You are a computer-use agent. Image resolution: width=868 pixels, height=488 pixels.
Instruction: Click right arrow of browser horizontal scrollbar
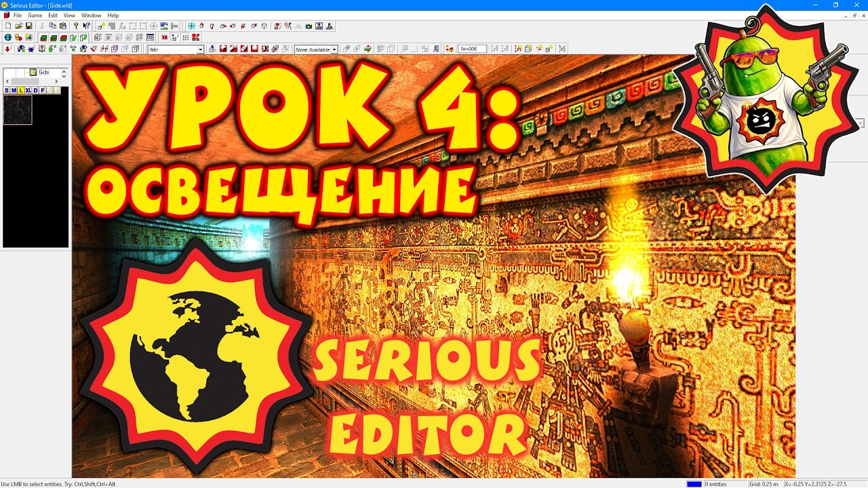point(57,81)
